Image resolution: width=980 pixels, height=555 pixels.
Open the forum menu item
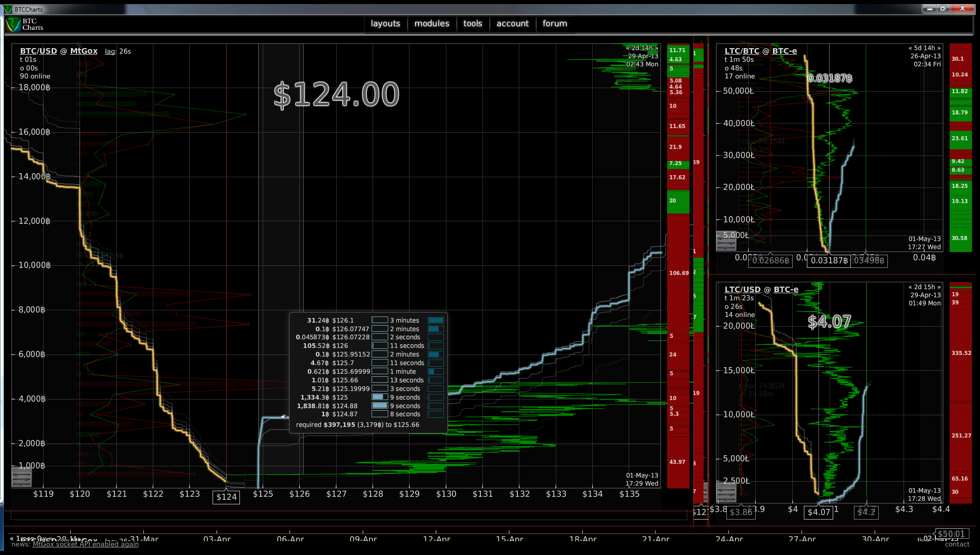point(555,23)
